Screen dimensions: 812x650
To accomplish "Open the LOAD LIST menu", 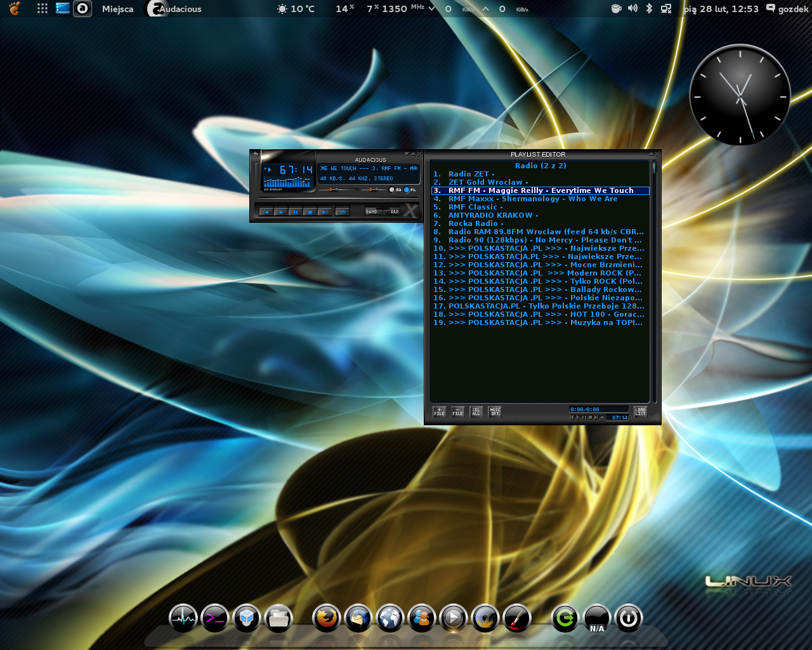I will (x=640, y=411).
